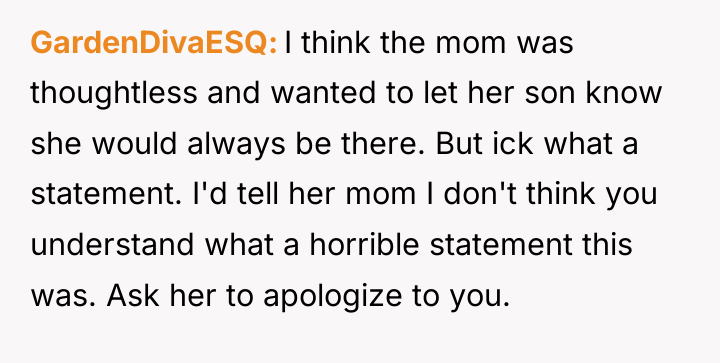Click the word "Ask" in the last line

[133, 295]
